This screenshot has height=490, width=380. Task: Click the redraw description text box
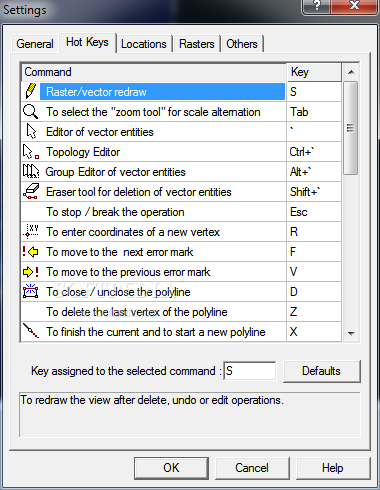190,415
